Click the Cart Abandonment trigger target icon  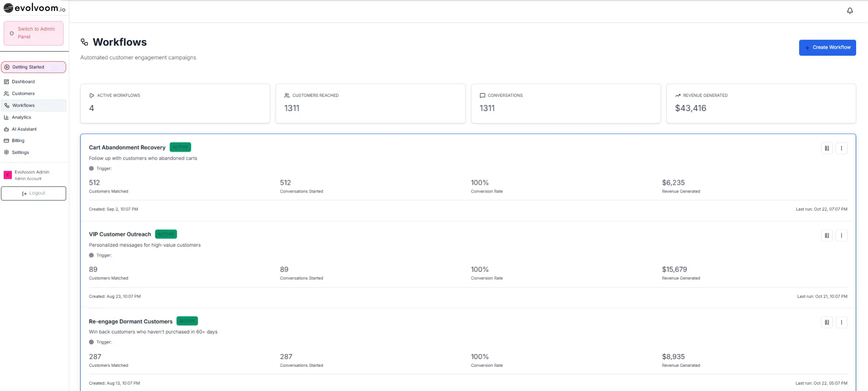point(91,168)
